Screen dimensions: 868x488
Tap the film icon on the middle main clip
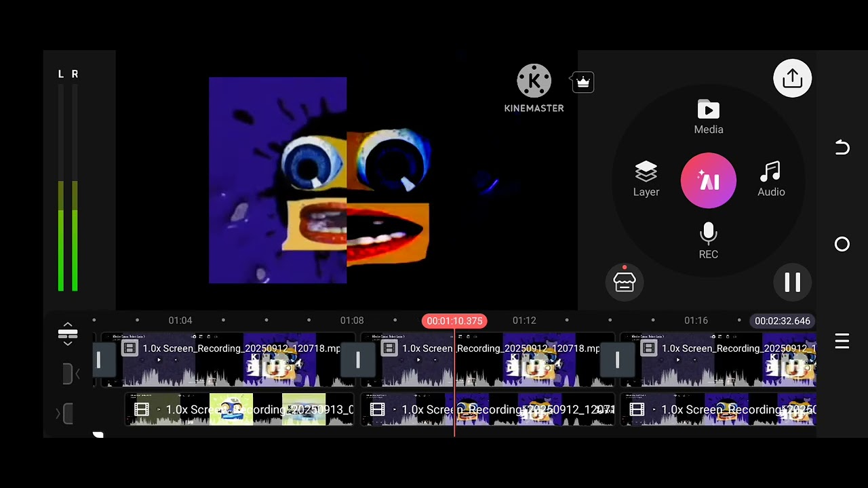pyautogui.click(x=389, y=348)
